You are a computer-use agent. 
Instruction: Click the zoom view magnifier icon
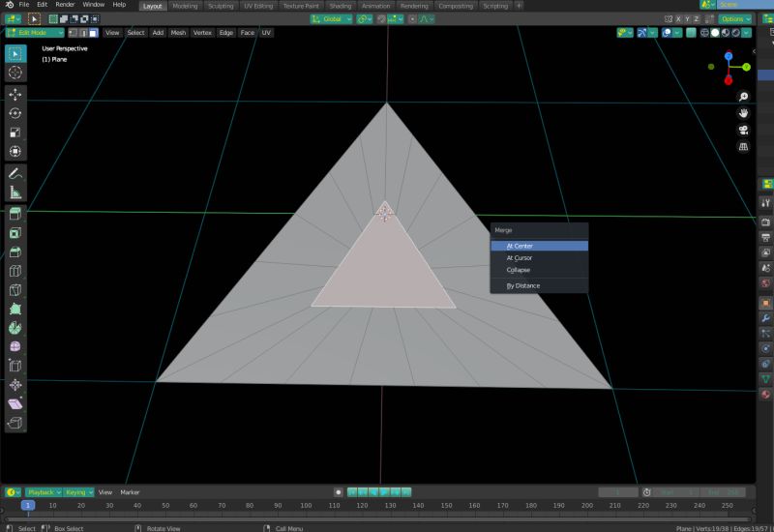[x=743, y=97]
